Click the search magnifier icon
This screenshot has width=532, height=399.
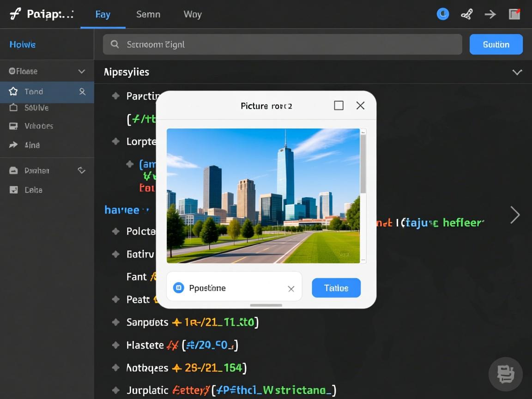[115, 44]
